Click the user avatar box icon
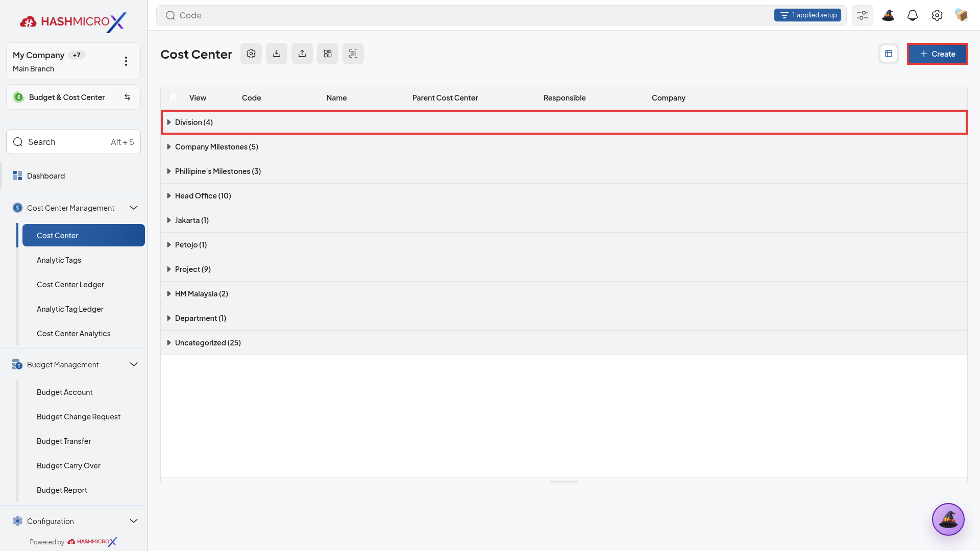Image resolution: width=980 pixels, height=551 pixels. click(x=962, y=15)
